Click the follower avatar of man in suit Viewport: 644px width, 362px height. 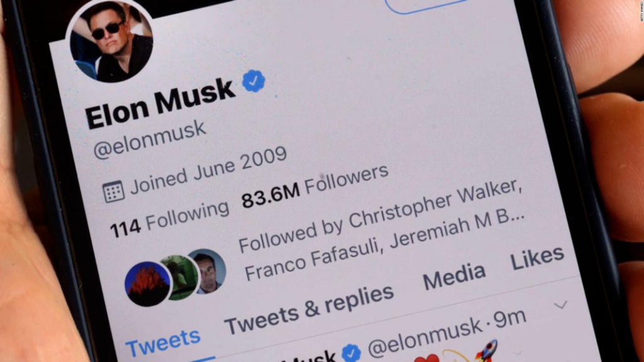point(209,271)
